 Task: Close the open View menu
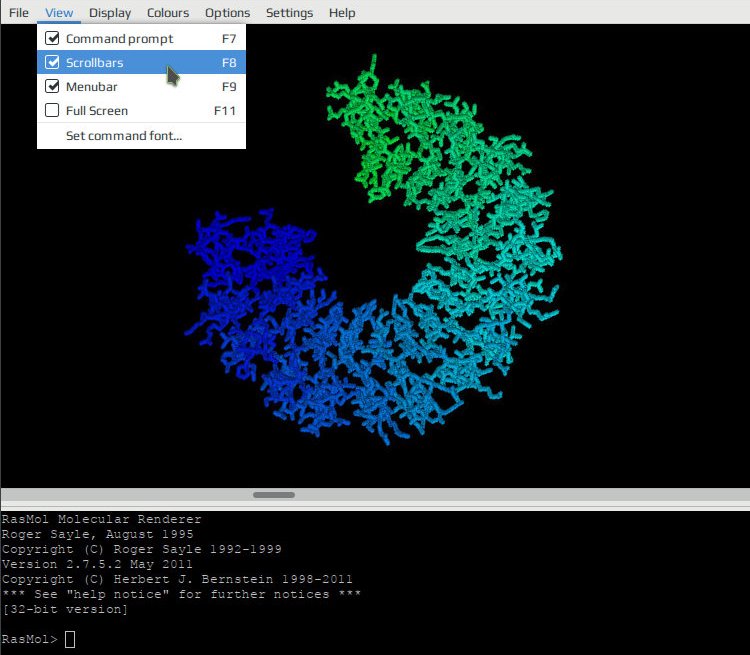point(59,12)
